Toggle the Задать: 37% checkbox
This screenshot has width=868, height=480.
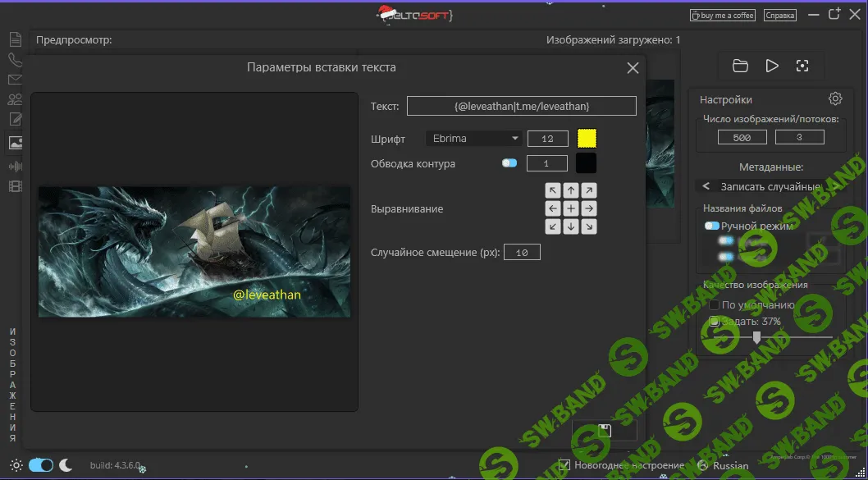pos(714,321)
